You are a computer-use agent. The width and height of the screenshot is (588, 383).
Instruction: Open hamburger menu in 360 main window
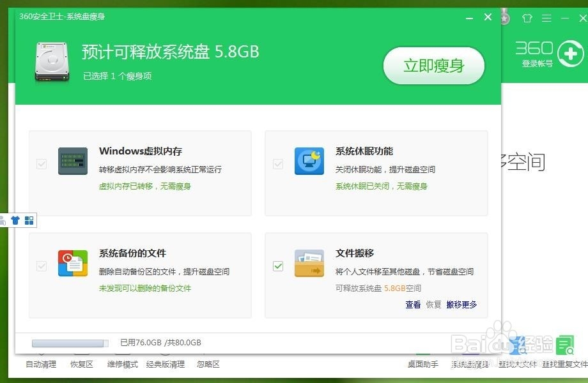click(546, 18)
